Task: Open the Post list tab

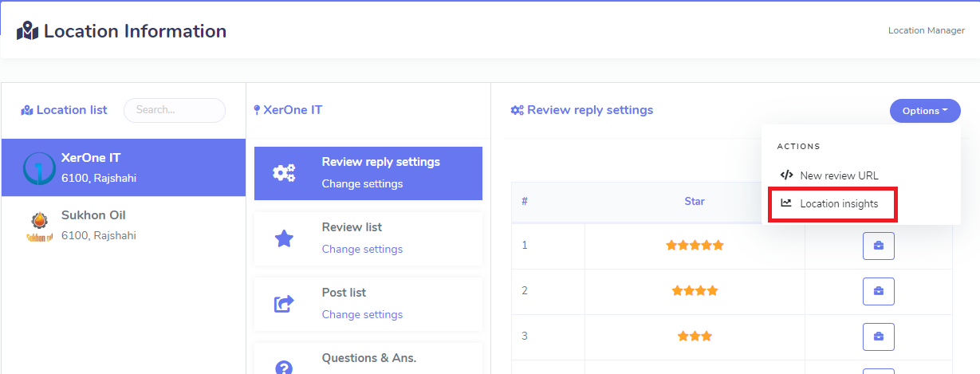Action: [368, 304]
